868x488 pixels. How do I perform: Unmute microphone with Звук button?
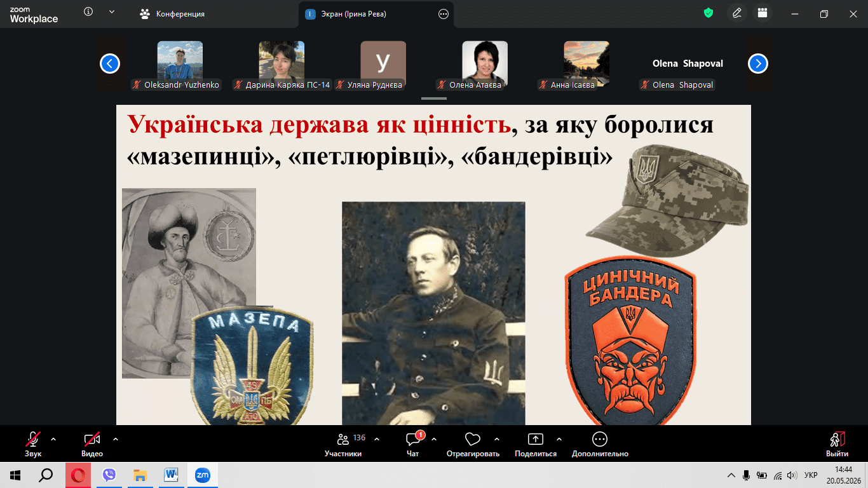tap(33, 444)
